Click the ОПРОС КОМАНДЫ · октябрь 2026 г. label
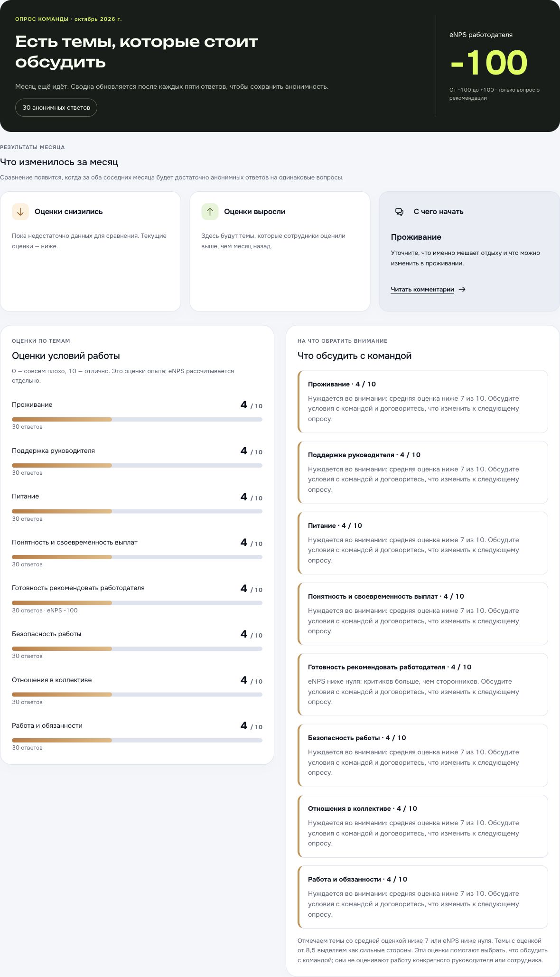 (68, 19)
